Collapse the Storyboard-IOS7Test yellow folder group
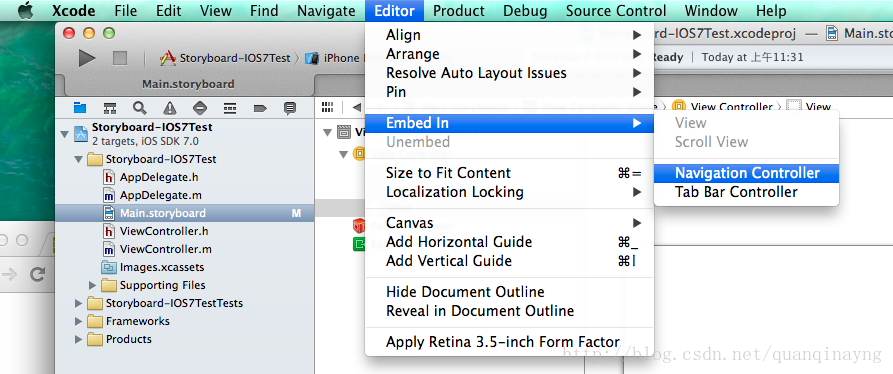 78,159
